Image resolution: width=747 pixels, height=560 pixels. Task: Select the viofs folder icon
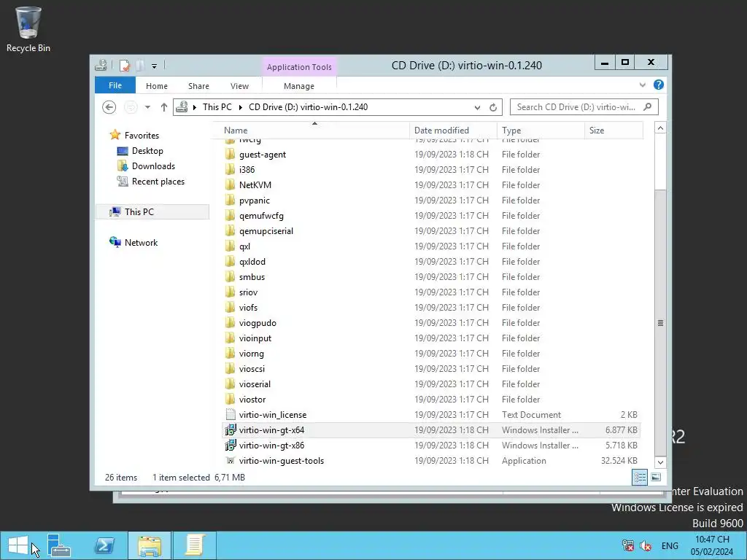230,307
